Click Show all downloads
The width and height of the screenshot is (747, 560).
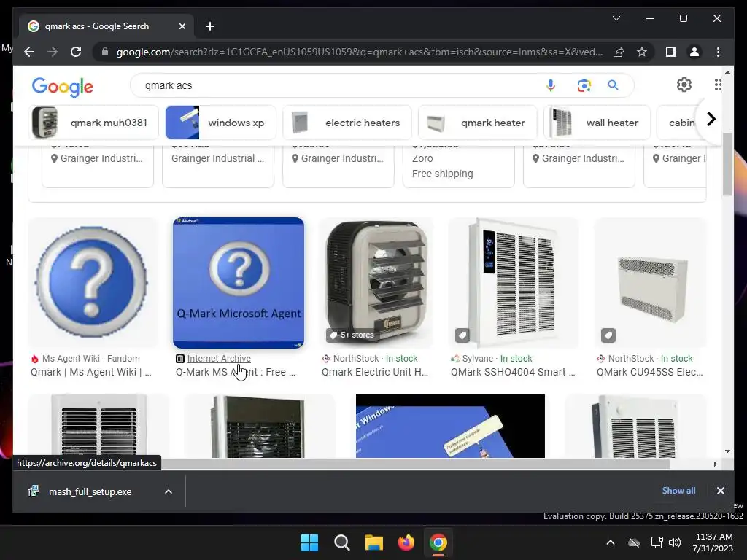click(x=678, y=491)
